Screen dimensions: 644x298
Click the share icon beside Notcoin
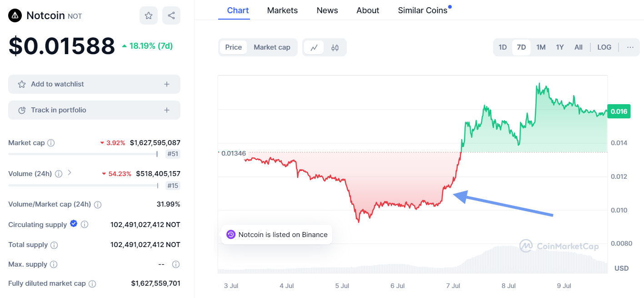[171, 15]
